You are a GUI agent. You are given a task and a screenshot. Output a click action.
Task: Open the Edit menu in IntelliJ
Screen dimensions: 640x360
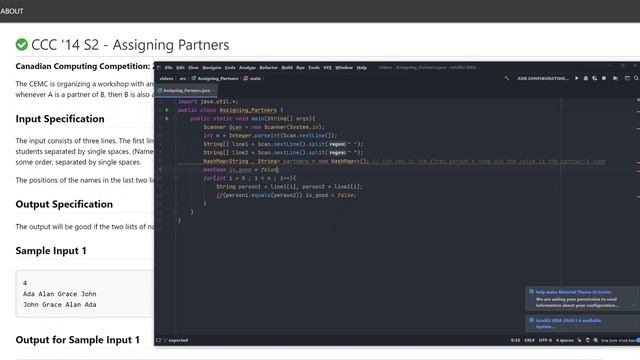tap(180, 68)
